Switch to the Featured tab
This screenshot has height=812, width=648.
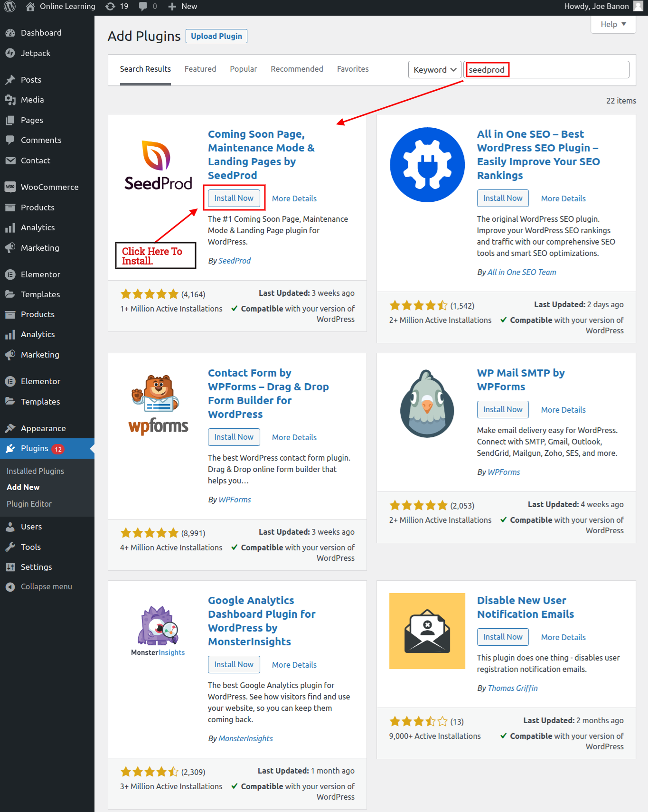point(200,69)
